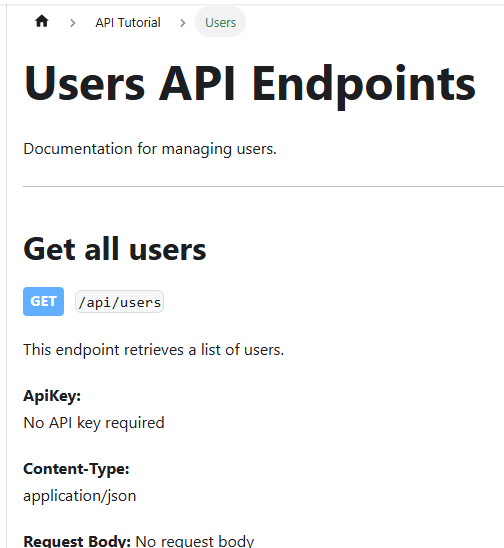Select 'This endpoint retrieves a list of users.'
The width and height of the screenshot is (504, 548).
[153, 349]
